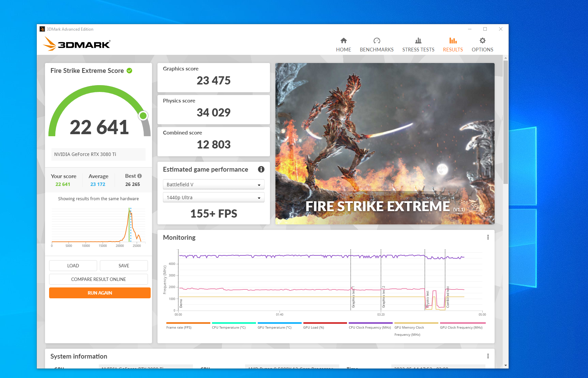Click the Benchmarks gauge icon
This screenshot has height=378, width=588.
(377, 41)
